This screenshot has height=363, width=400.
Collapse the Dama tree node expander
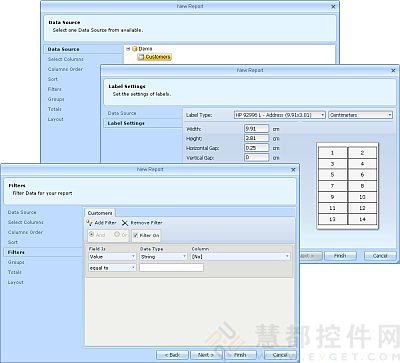click(128, 49)
